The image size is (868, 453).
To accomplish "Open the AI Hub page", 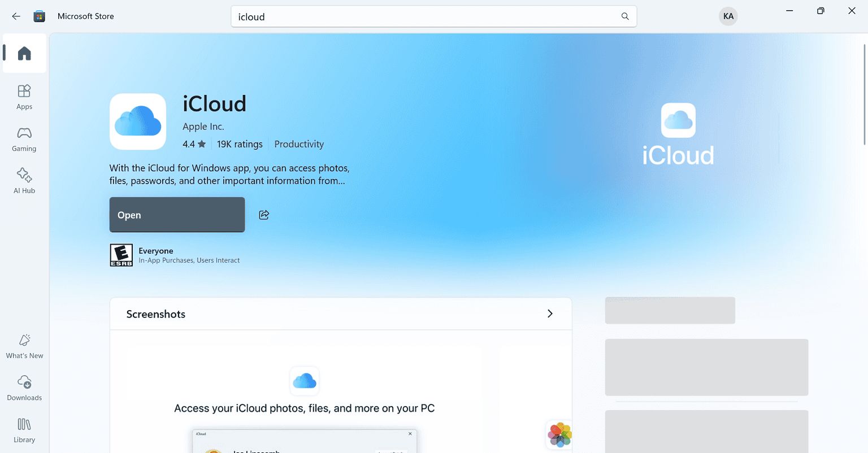I will pyautogui.click(x=24, y=181).
